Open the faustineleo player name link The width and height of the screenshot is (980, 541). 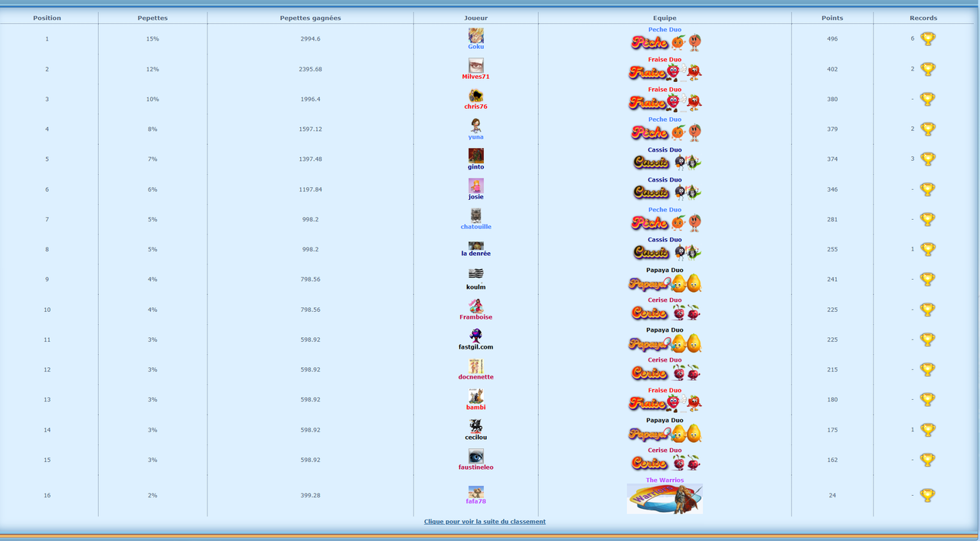tap(475, 467)
